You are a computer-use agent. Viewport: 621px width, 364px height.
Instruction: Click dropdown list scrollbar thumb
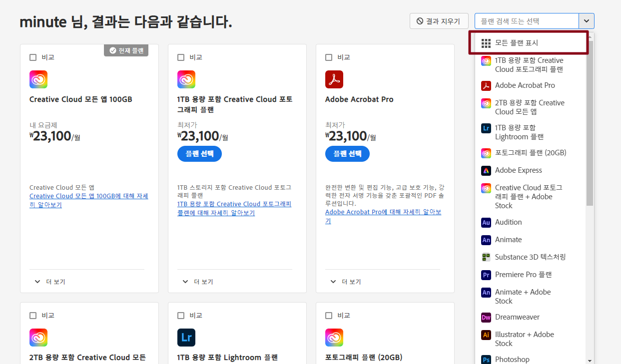point(590,123)
